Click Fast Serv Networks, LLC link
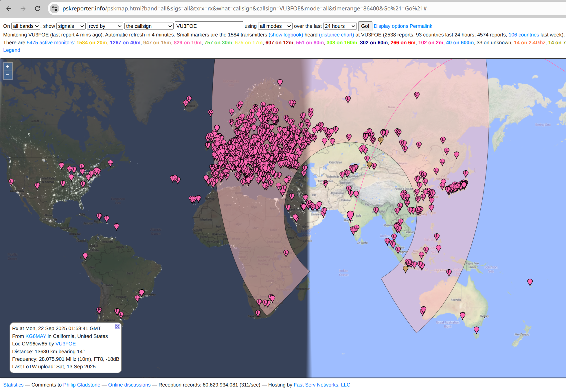Viewport: 566px width, 392px height. (x=322, y=385)
